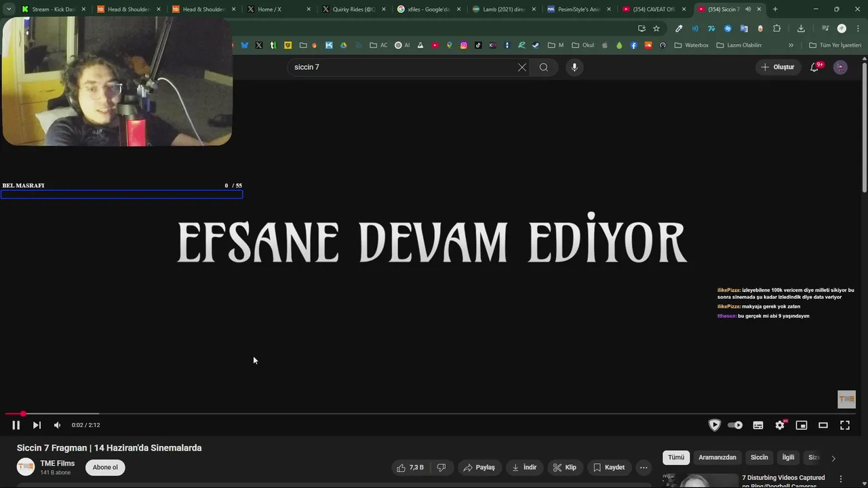The height and width of the screenshot is (488, 868).
Task: Switch to the Quirky Rides tab
Action: tap(354, 9)
